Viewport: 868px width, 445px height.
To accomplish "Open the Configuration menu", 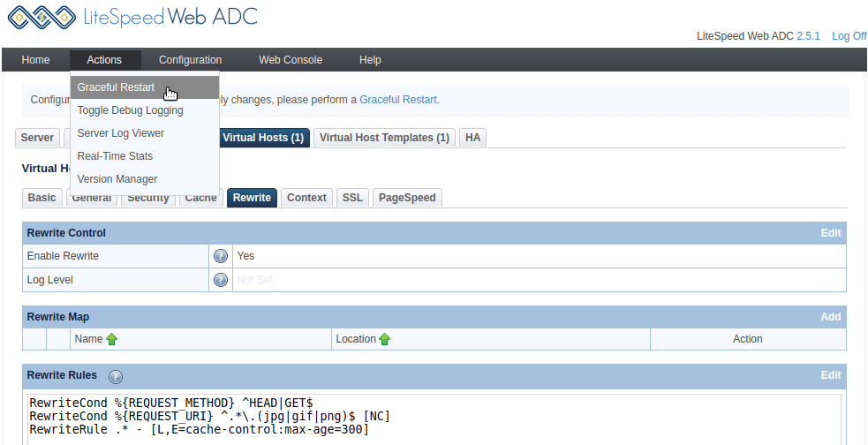I will (x=190, y=60).
